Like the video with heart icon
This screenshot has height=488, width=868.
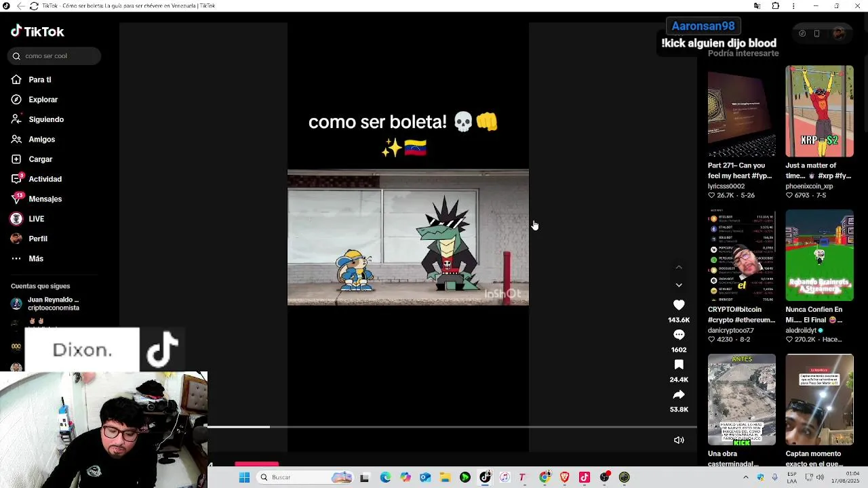click(679, 305)
